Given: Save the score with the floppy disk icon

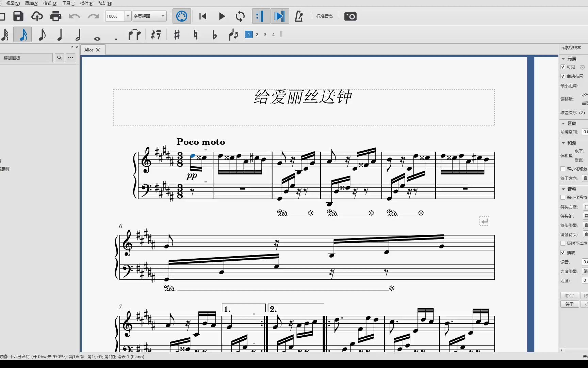Looking at the screenshot, I should [x=18, y=16].
